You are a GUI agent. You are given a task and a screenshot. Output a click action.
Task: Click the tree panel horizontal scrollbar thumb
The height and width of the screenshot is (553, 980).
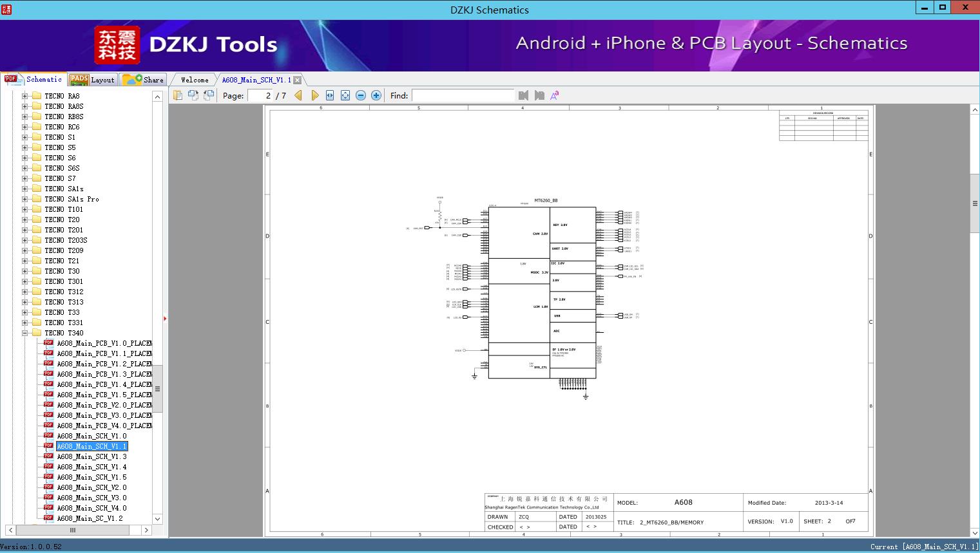pyautogui.click(x=73, y=530)
